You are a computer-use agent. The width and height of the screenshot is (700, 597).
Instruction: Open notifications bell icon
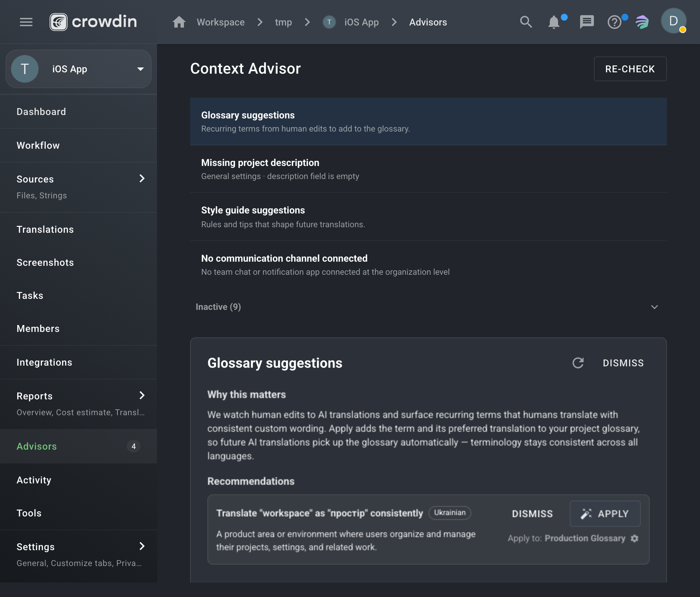554,22
